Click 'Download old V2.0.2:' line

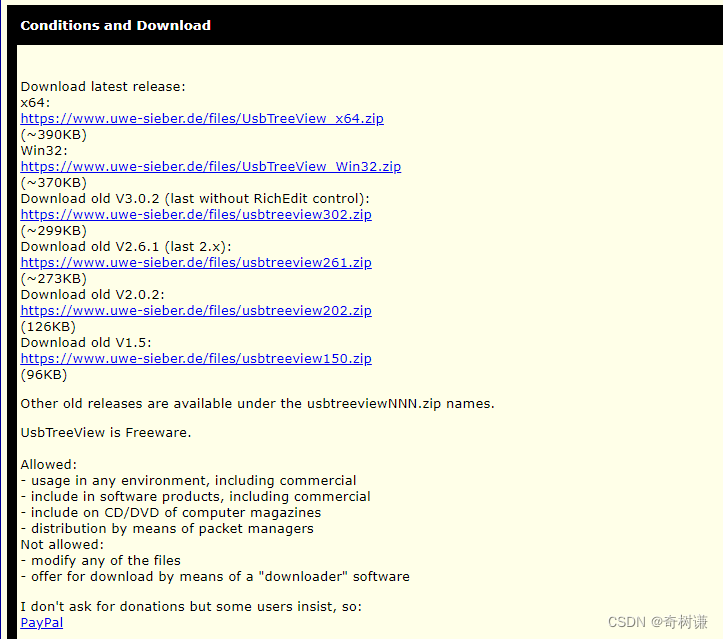92,295
